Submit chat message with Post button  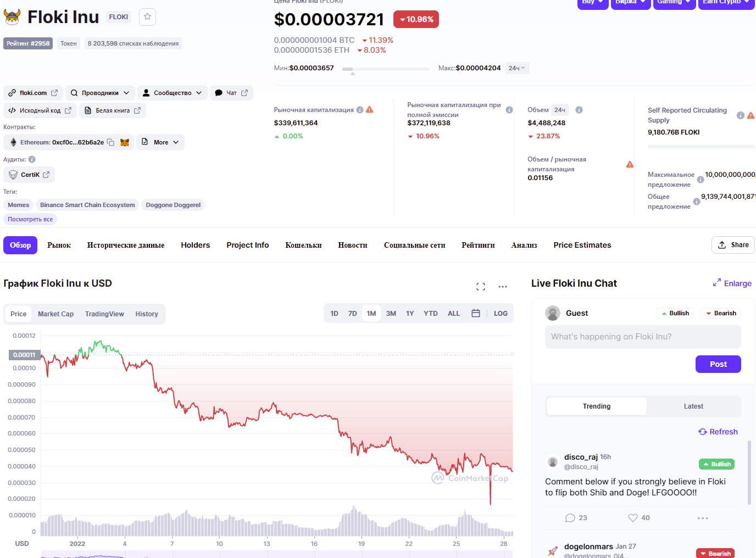(718, 364)
